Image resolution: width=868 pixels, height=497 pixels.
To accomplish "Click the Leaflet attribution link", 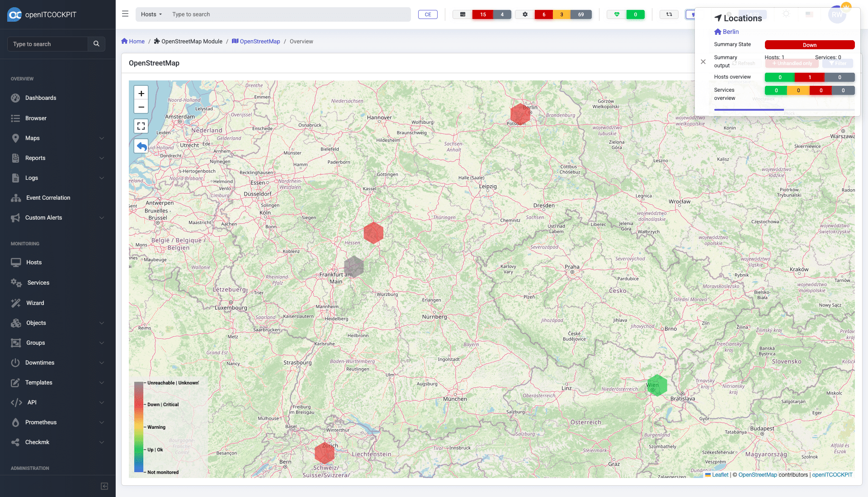I will pyautogui.click(x=717, y=475).
